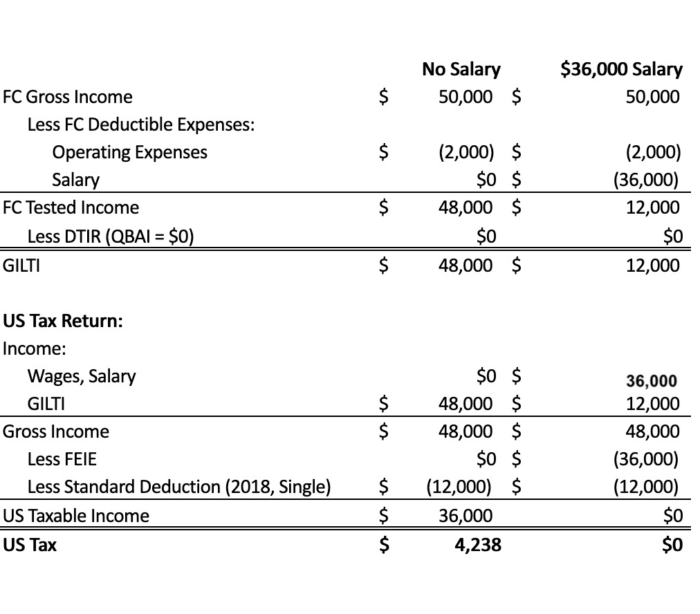Click the FC Gross Income row label
The height and width of the screenshot is (614, 700).
67,97
